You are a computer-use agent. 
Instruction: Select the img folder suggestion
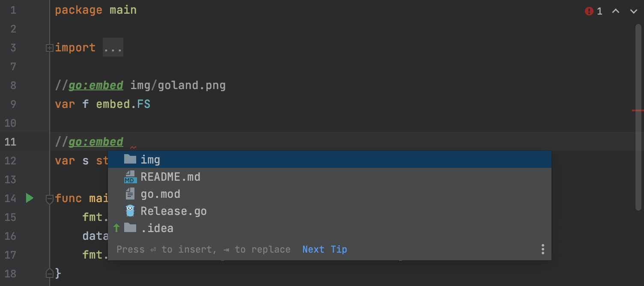pos(329,160)
